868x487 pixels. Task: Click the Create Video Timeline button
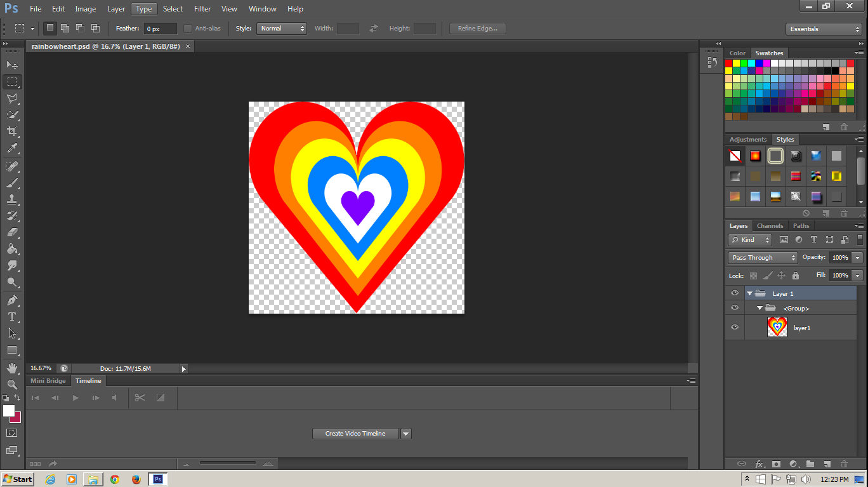[x=355, y=433]
